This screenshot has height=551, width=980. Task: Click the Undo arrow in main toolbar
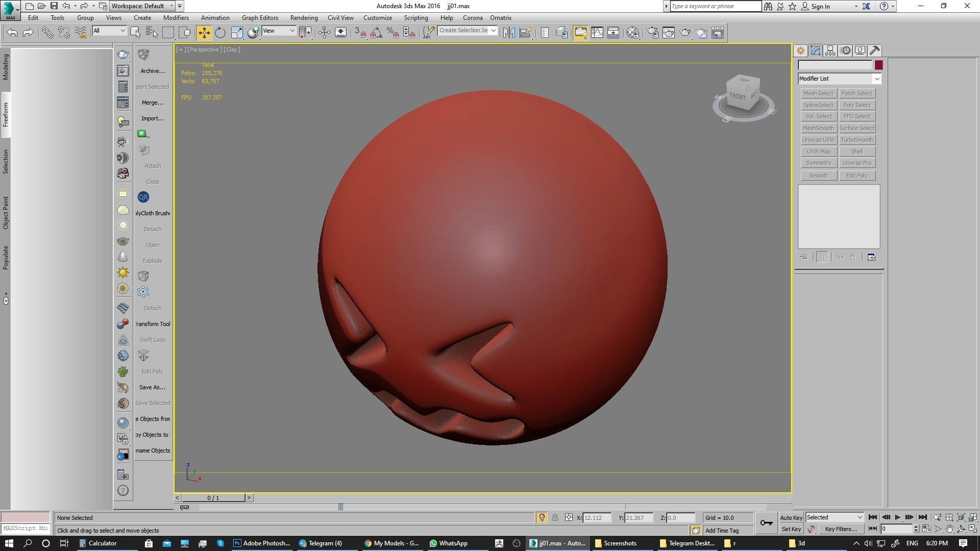12,33
